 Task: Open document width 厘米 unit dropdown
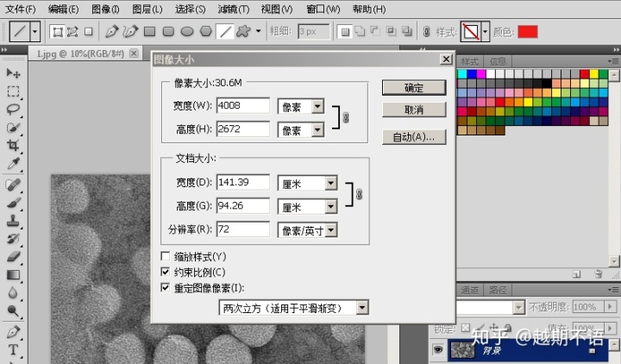[331, 183]
